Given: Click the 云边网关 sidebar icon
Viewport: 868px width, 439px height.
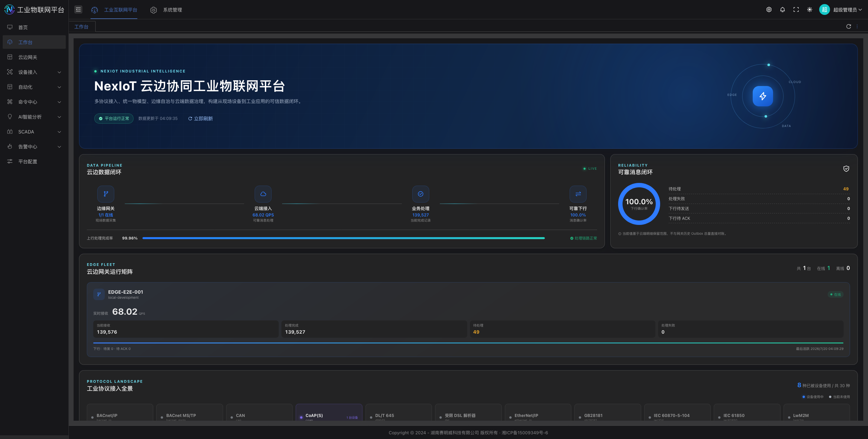Looking at the screenshot, I should pos(10,57).
